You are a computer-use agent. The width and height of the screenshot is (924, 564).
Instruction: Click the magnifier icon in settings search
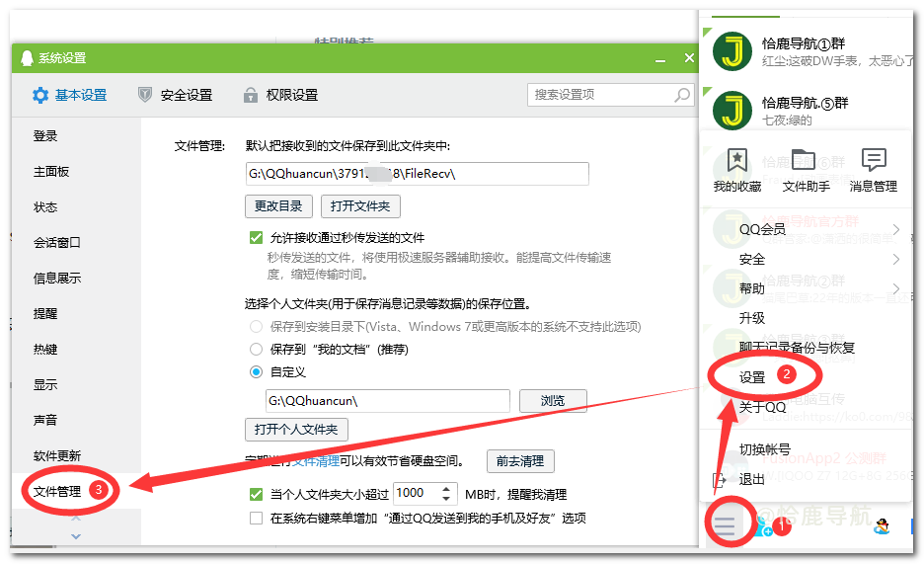pyautogui.click(x=682, y=95)
